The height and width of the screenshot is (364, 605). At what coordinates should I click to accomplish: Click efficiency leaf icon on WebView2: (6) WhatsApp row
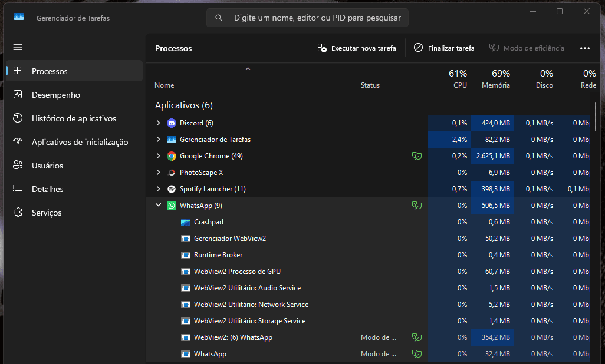point(417,337)
